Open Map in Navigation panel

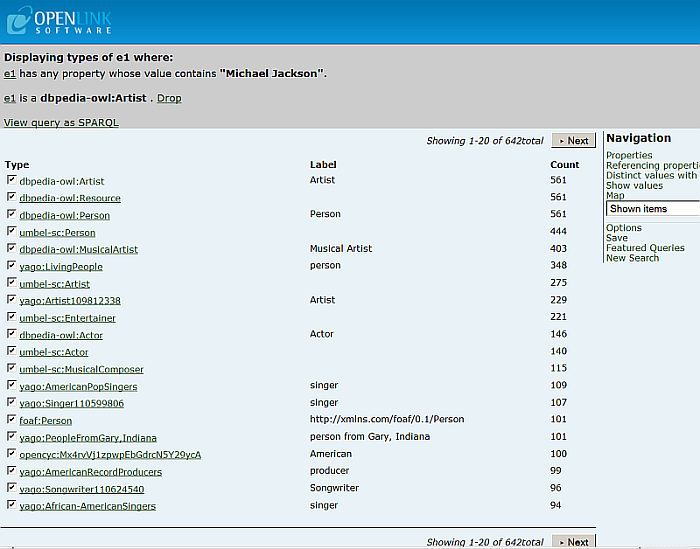pyautogui.click(x=615, y=195)
